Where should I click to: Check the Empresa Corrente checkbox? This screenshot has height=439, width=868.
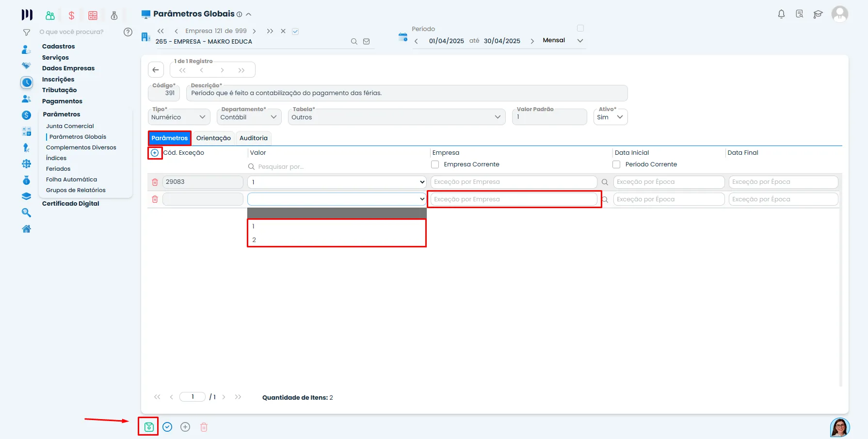coord(435,164)
